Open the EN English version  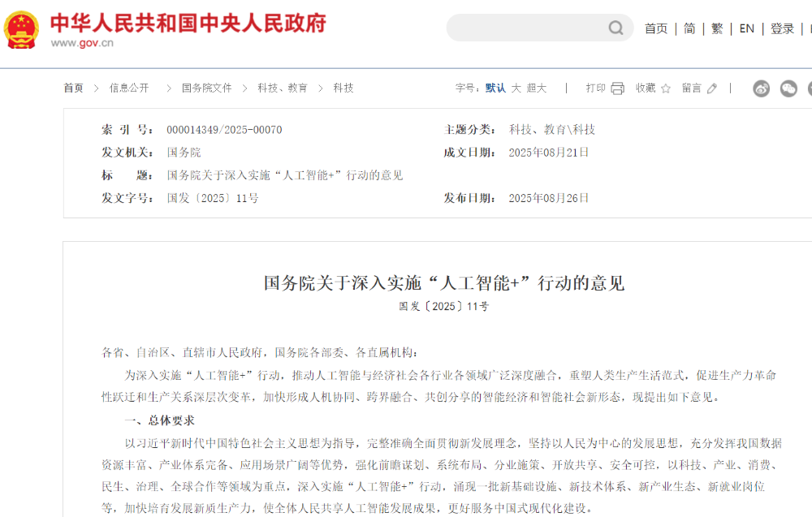point(746,28)
